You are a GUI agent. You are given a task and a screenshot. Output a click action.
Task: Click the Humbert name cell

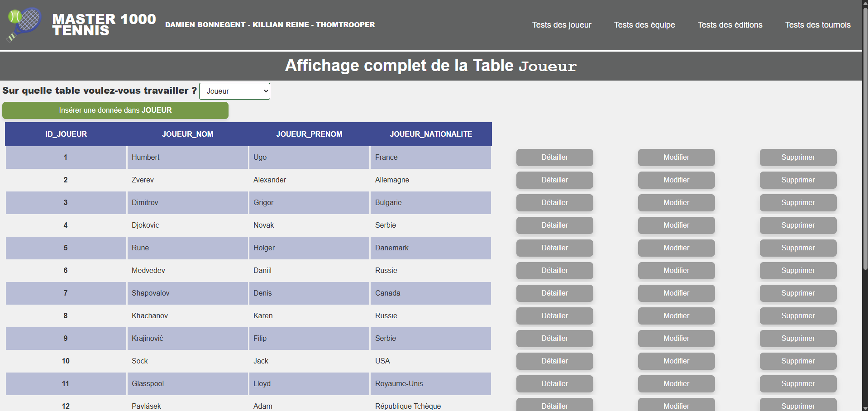[x=188, y=158]
